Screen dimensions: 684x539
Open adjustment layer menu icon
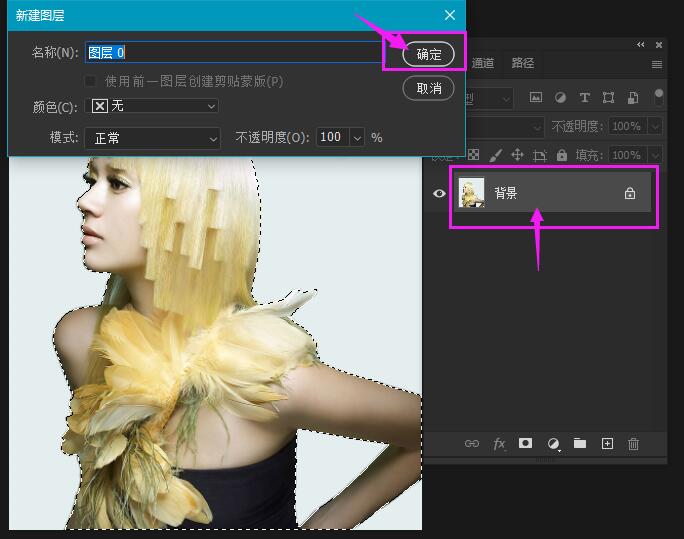pyautogui.click(x=552, y=444)
